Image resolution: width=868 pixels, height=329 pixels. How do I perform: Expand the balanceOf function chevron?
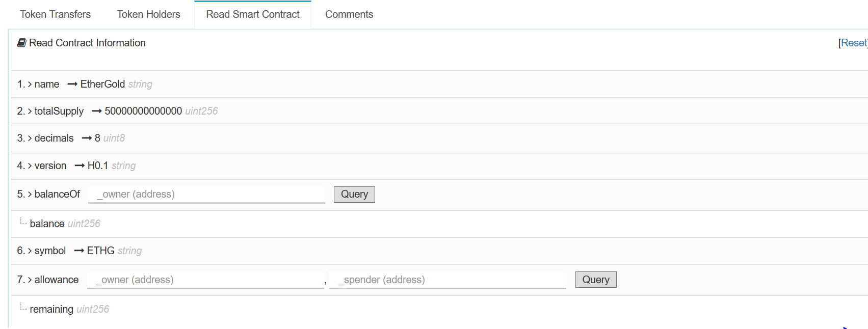coord(30,195)
